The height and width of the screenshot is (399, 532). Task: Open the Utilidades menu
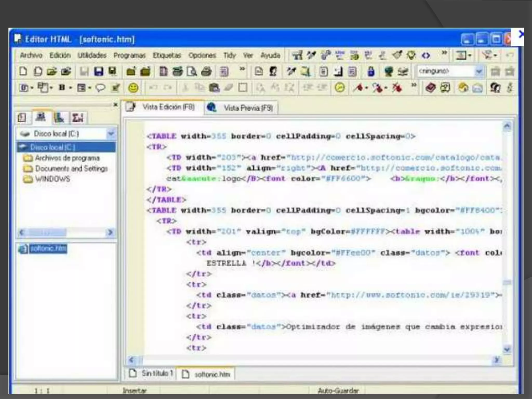coord(92,55)
